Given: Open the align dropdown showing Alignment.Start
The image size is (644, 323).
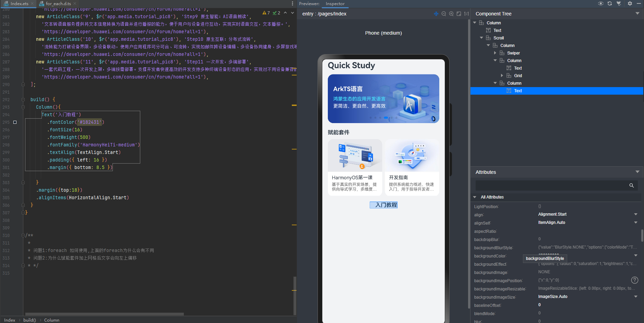Looking at the screenshot, I should click(x=636, y=214).
